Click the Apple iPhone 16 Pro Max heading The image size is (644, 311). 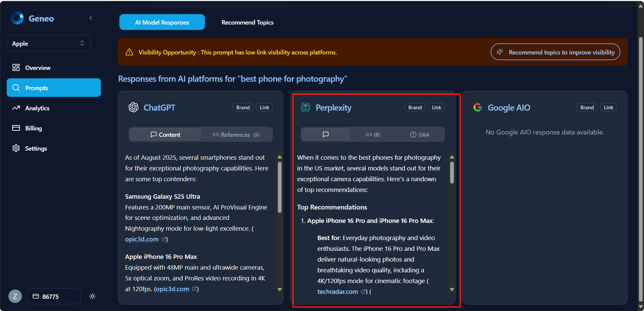161,257
